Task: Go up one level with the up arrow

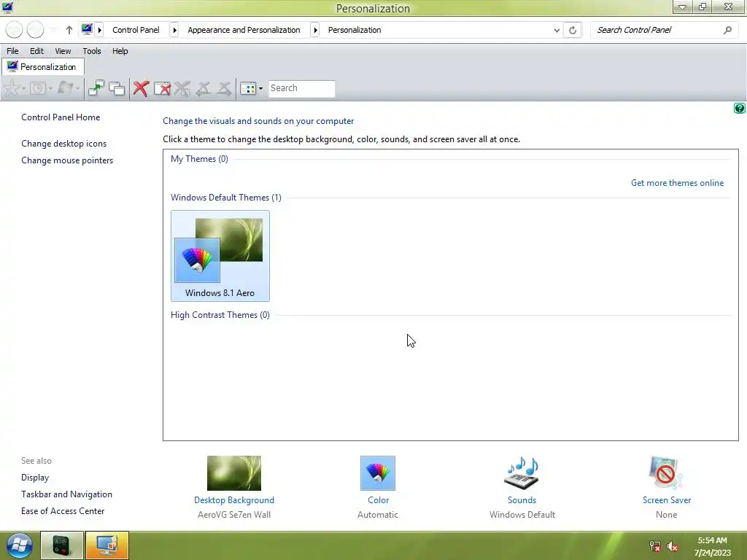Action: (69, 30)
